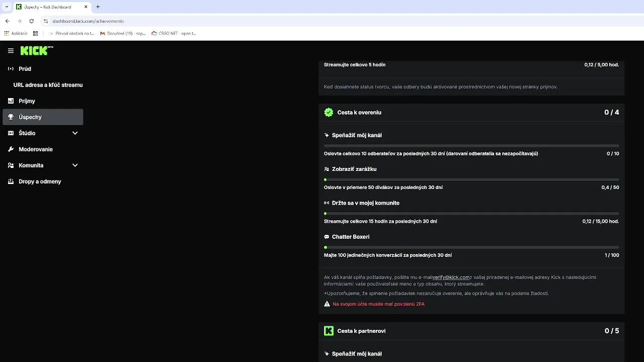Open the Aplikácie apps shortcut
The image size is (644, 362).
(16, 34)
